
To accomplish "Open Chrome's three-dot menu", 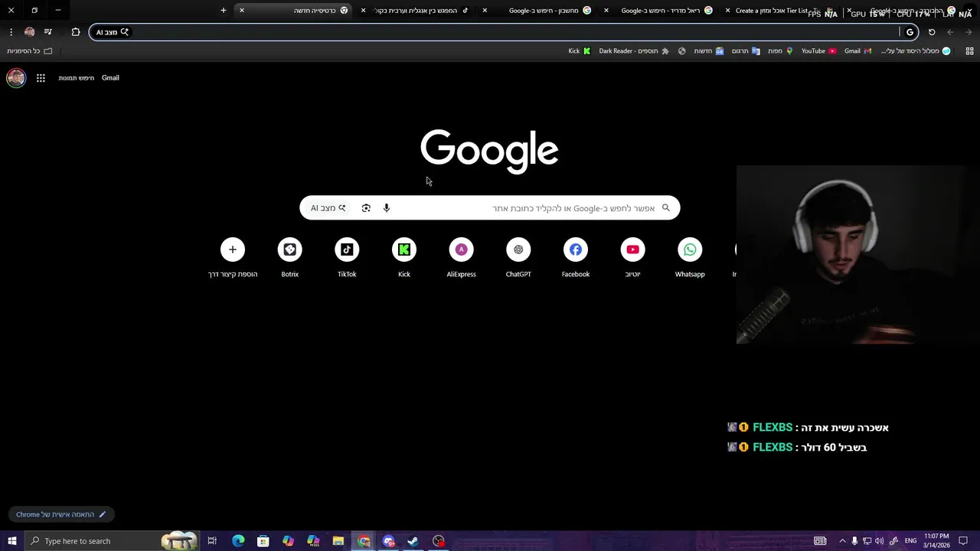I will (x=11, y=32).
